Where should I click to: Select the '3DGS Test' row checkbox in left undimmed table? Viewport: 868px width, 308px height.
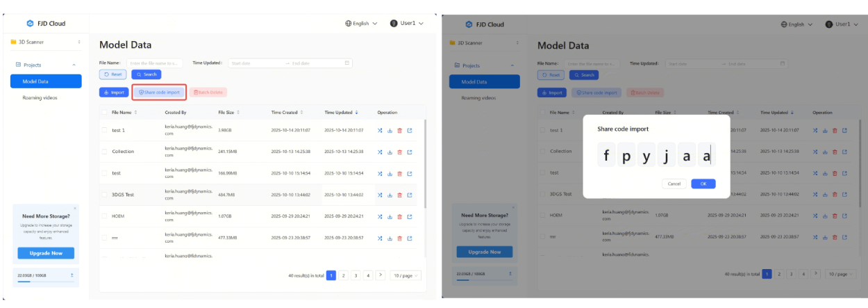pos(104,195)
